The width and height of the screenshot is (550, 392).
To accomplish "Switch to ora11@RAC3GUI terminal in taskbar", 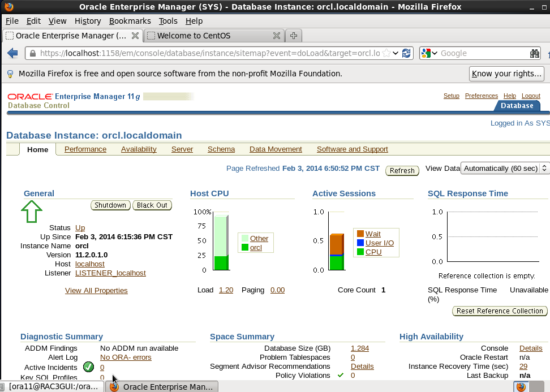I will point(53,386).
